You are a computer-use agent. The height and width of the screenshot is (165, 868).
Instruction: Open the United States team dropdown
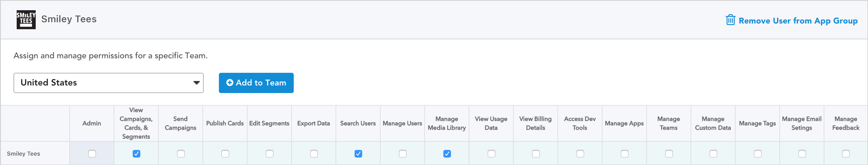tap(108, 83)
